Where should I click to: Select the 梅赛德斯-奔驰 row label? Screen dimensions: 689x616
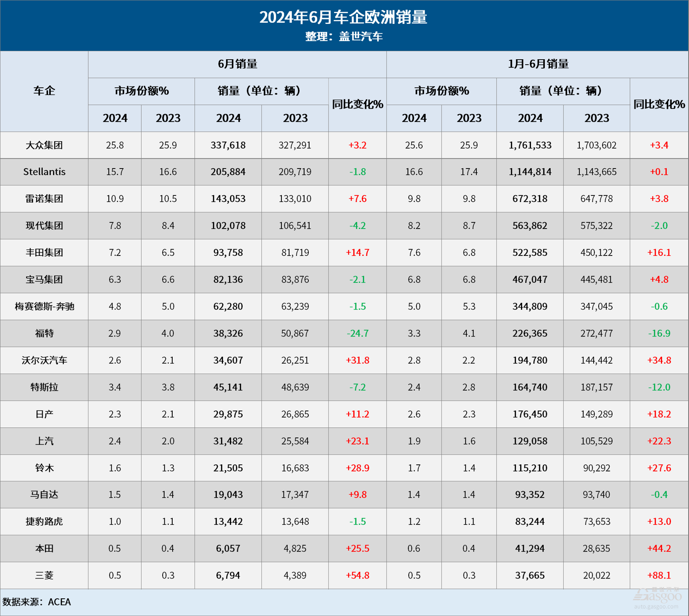(x=44, y=306)
